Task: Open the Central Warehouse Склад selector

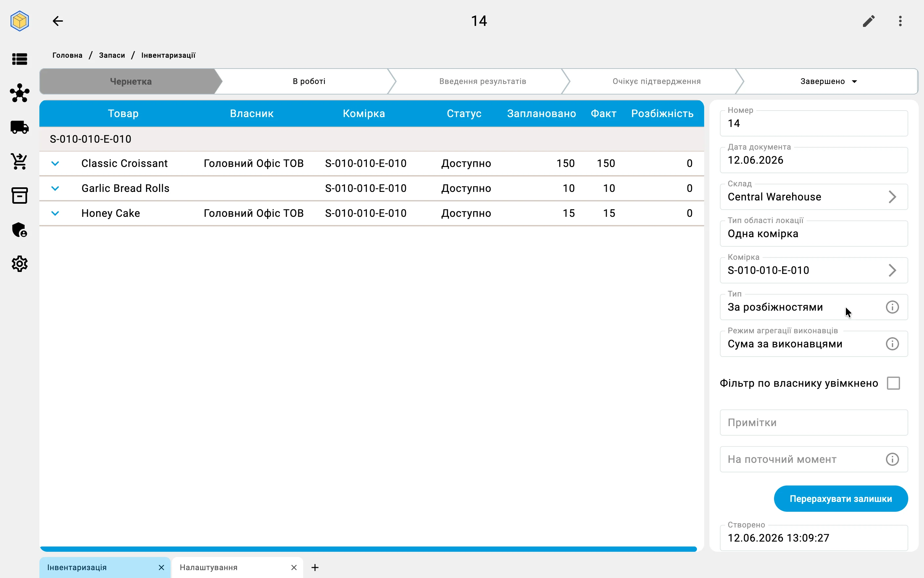Action: 813,197
